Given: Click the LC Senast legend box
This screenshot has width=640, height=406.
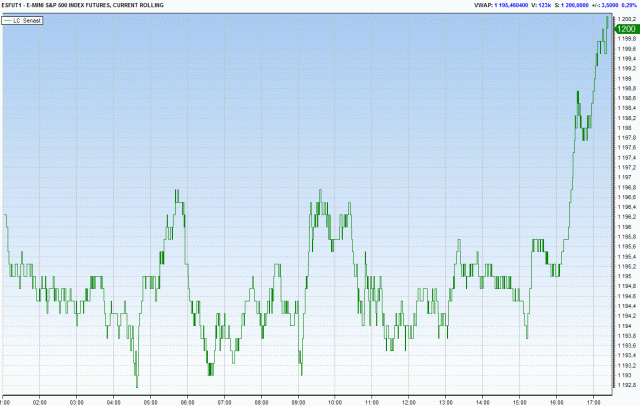Looking at the screenshot, I should pos(30,20).
